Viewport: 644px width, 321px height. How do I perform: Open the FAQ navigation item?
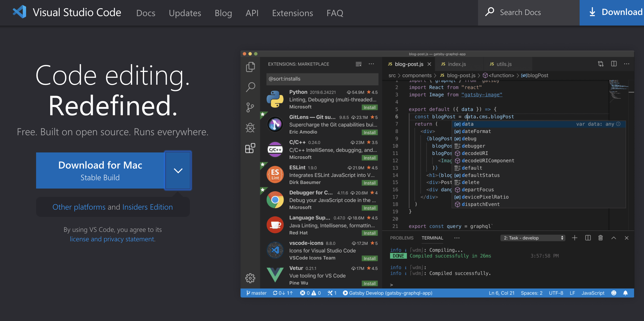click(x=335, y=13)
